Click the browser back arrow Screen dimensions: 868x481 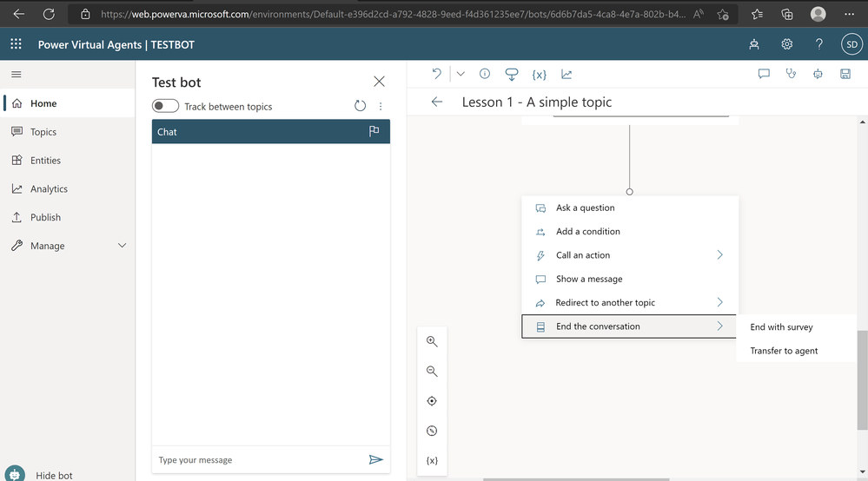[18, 14]
